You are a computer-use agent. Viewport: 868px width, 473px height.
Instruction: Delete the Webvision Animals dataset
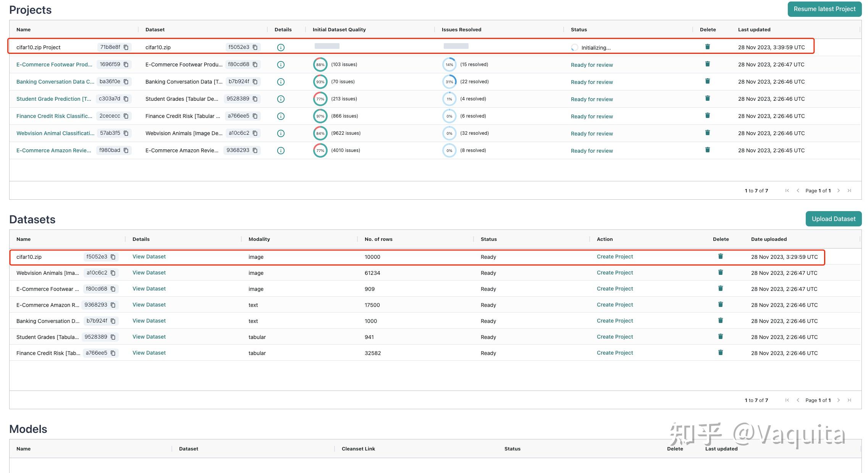720,273
